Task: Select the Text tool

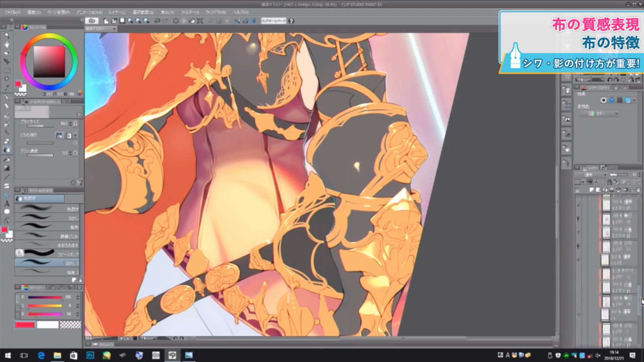Action: (7, 203)
